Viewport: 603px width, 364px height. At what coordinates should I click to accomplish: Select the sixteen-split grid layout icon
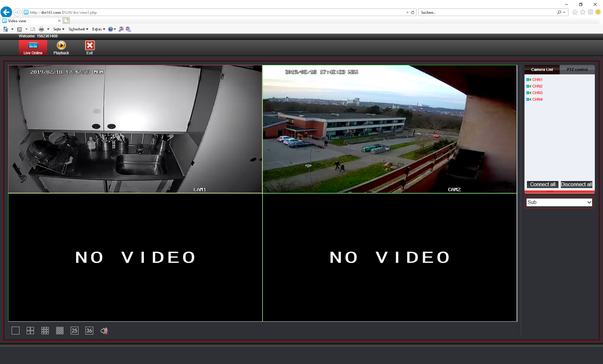coord(60,331)
